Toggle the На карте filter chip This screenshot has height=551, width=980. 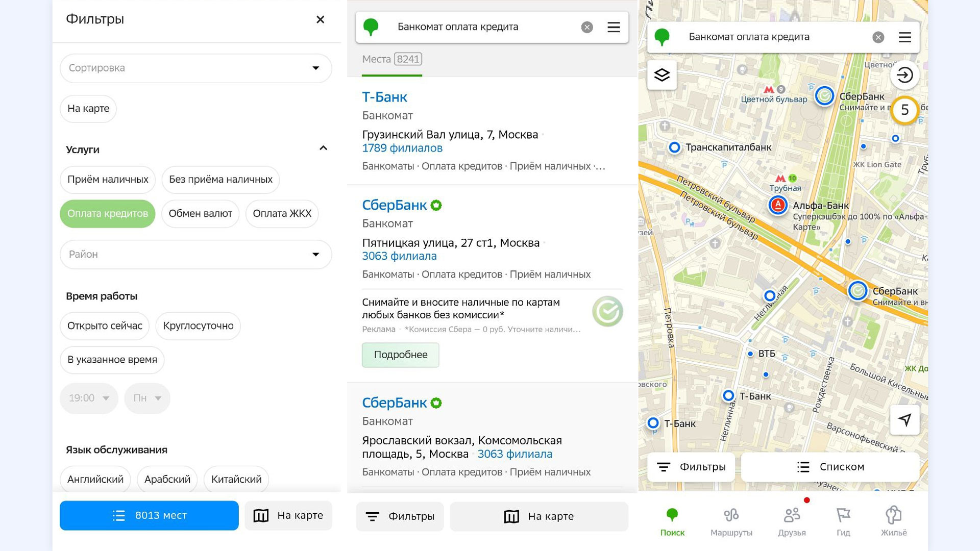88,109
